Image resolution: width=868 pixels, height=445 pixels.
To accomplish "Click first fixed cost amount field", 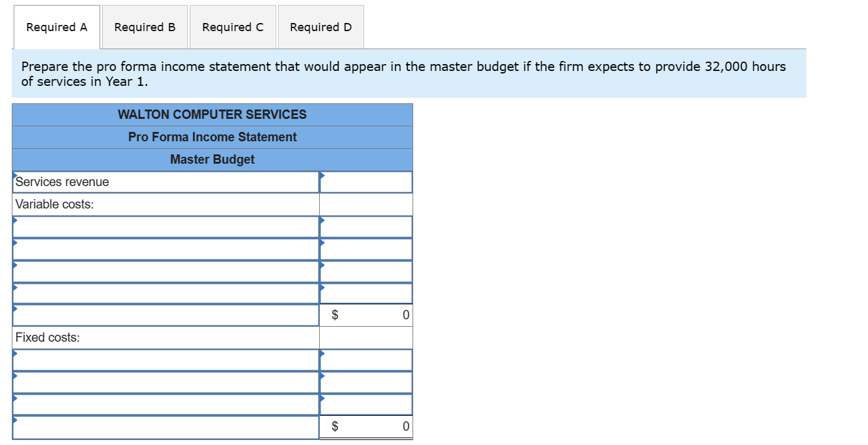I will [x=366, y=360].
